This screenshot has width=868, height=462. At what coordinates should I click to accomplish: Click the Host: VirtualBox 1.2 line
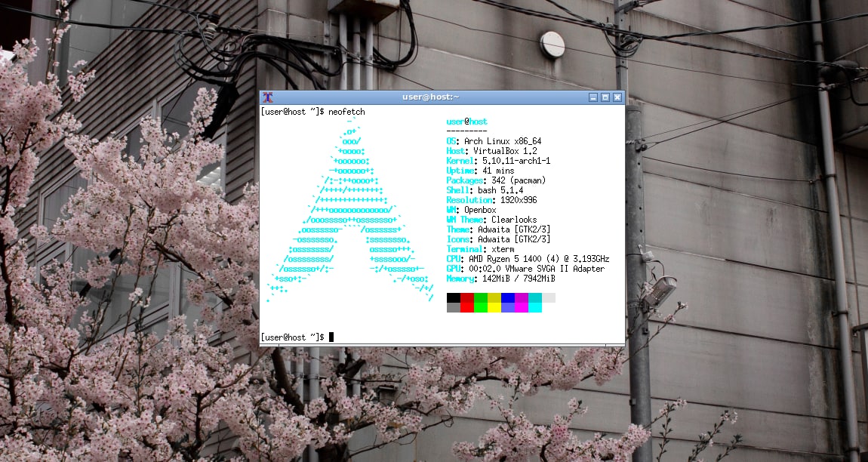491,151
